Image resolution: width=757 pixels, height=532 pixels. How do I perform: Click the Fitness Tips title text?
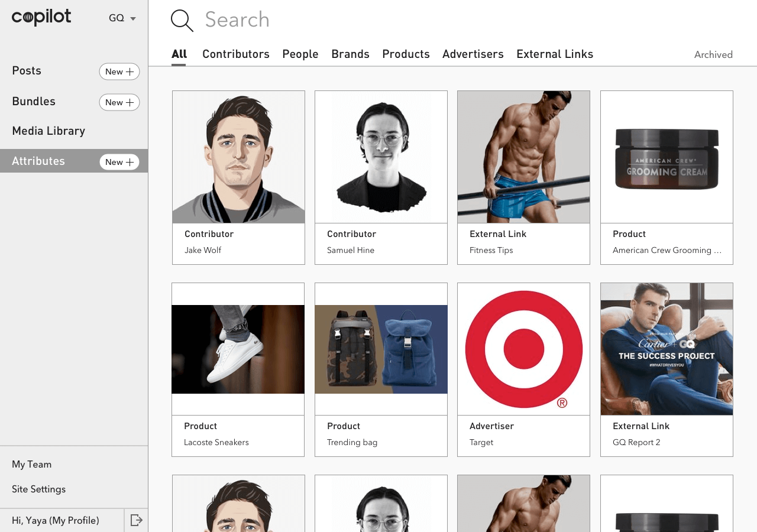coord(491,250)
